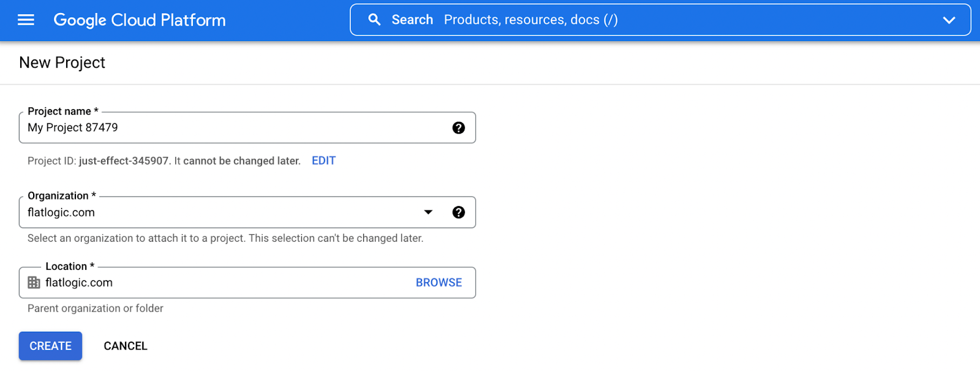Image resolution: width=980 pixels, height=371 pixels.
Task: Click the project ID just-effect-345907 text
Action: 123,161
